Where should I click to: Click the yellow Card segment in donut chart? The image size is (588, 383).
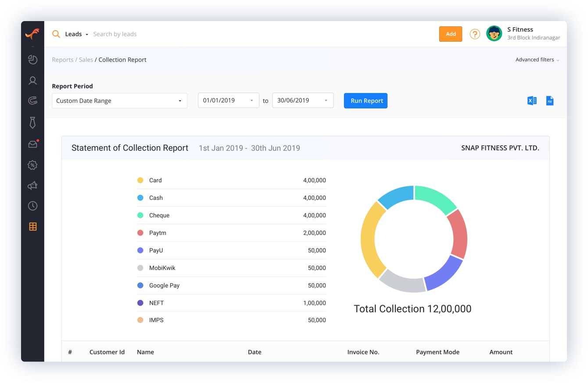pos(368,239)
